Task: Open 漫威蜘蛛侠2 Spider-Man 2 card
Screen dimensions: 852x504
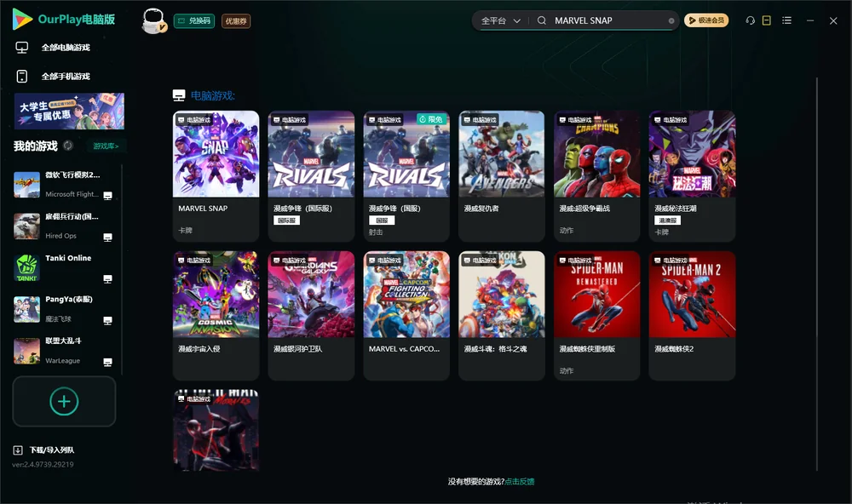Action: click(692, 316)
